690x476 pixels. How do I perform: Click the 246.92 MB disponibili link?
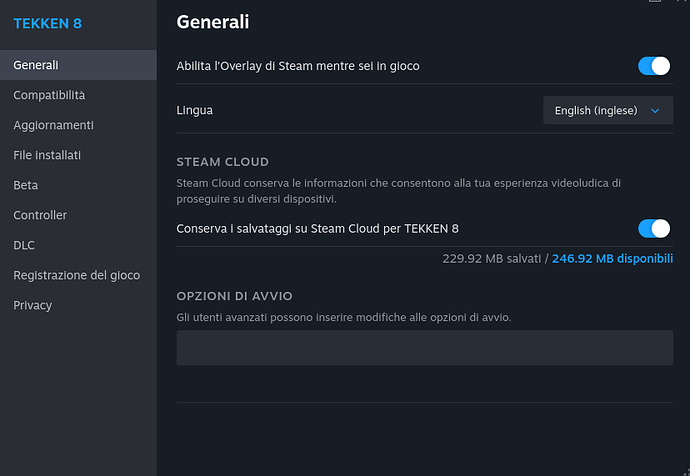[x=612, y=259]
